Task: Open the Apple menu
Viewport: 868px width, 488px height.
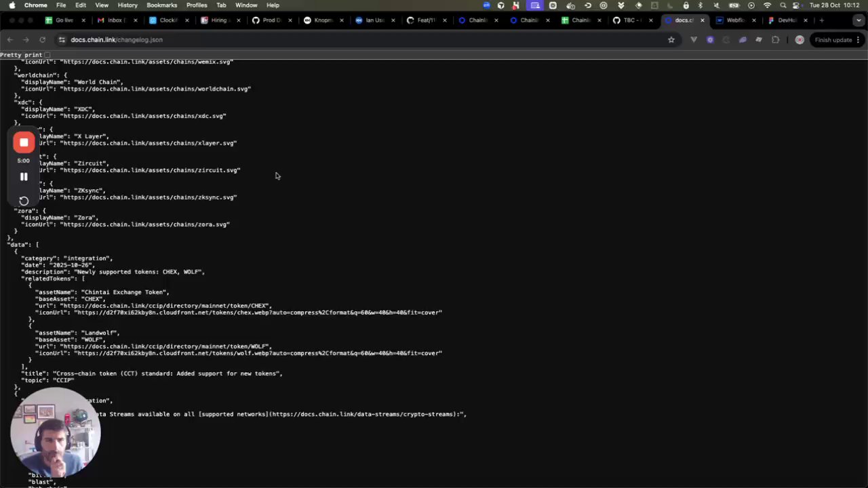Action: coord(12,5)
